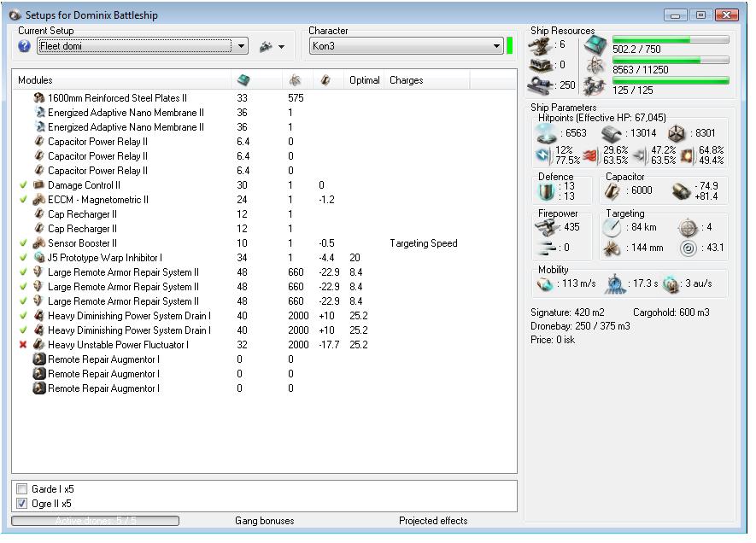This screenshot has height=543, width=756.
Task: Click the powergrid usage progress bar
Action: (671, 61)
